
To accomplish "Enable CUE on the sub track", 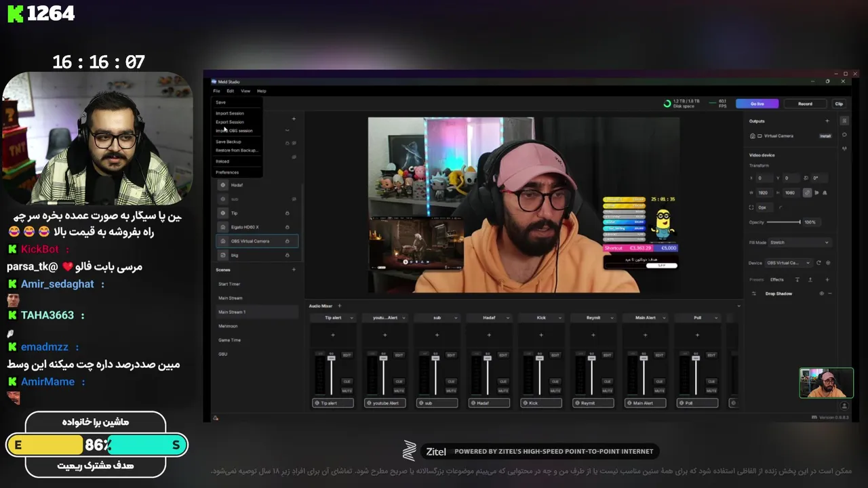I will pos(451,382).
